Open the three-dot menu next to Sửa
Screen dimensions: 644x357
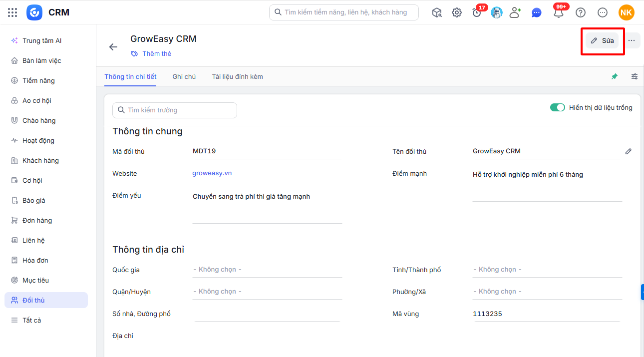pyautogui.click(x=632, y=40)
